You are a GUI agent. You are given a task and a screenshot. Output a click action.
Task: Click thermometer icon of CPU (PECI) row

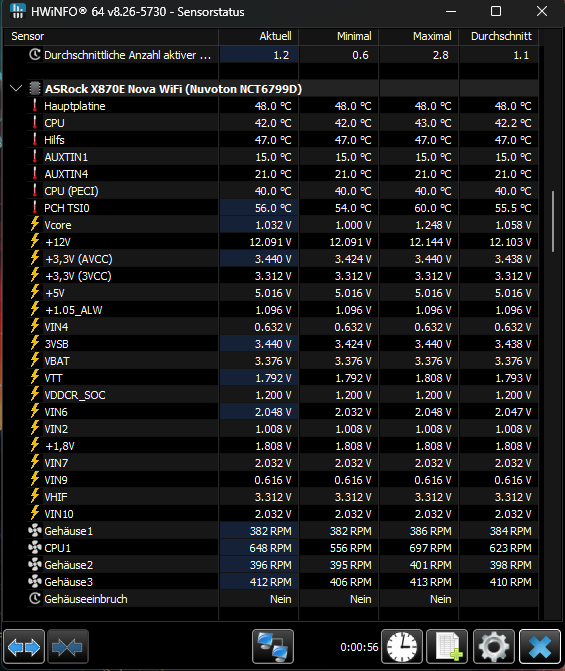[x=35, y=190]
